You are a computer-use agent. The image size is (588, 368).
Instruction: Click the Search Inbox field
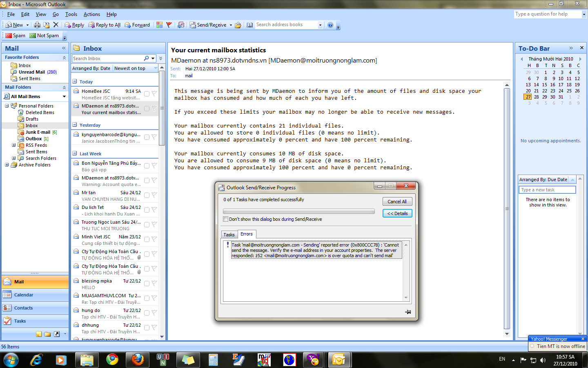107,58
